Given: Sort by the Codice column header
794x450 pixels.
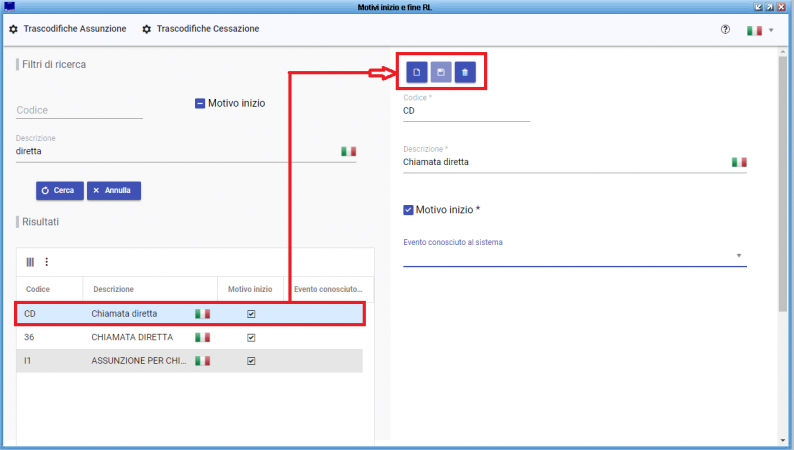Looking at the screenshot, I should pos(38,289).
